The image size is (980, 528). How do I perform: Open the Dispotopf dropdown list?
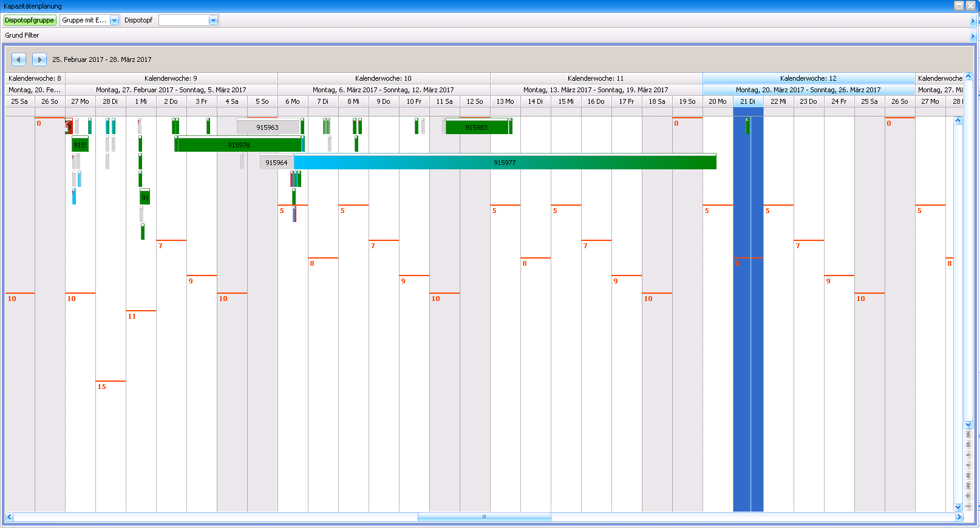click(x=213, y=20)
